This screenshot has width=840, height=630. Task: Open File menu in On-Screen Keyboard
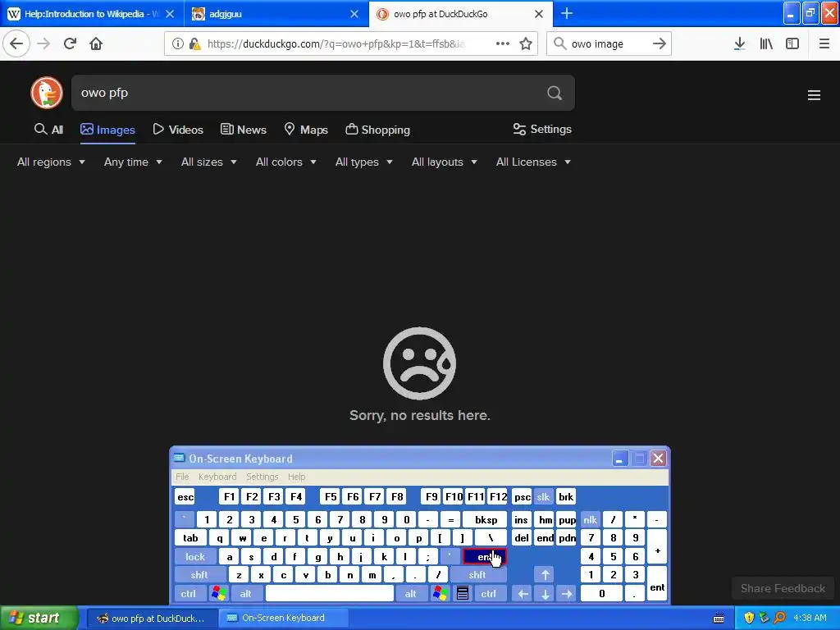tap(182, 477)
